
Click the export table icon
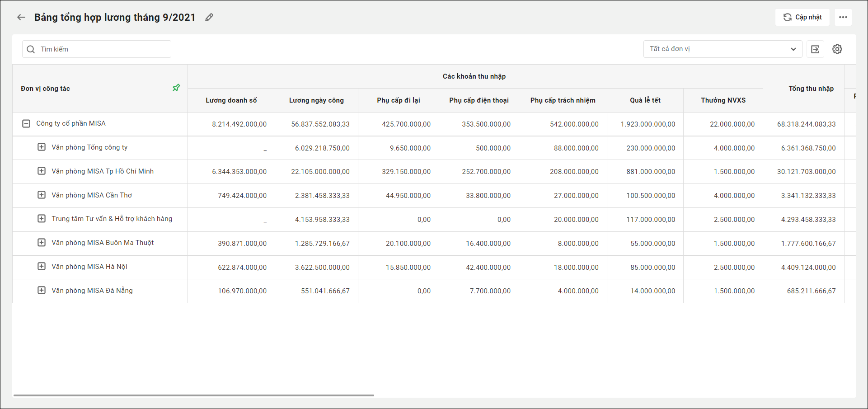815,49
